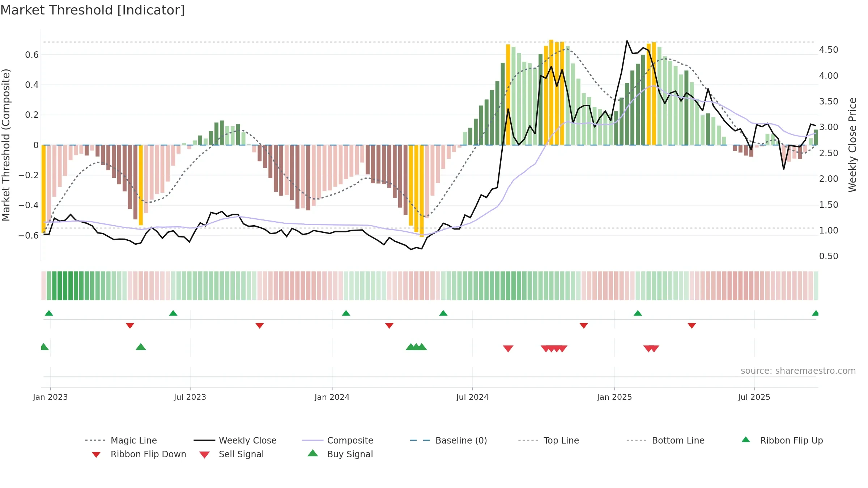This screenshot has height=488, width=868.
Task: Click the black Weekly Close legend swatch
Action: click(x=204, y=440)
